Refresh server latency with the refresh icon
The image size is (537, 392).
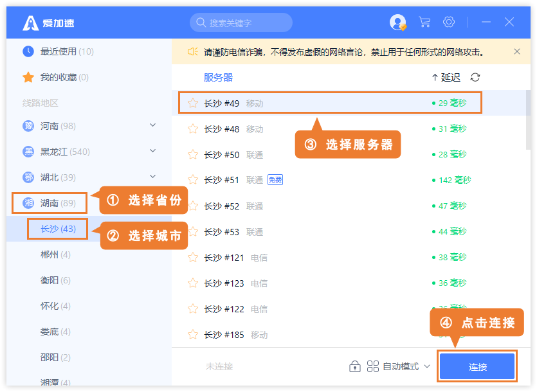click(475, 78)
